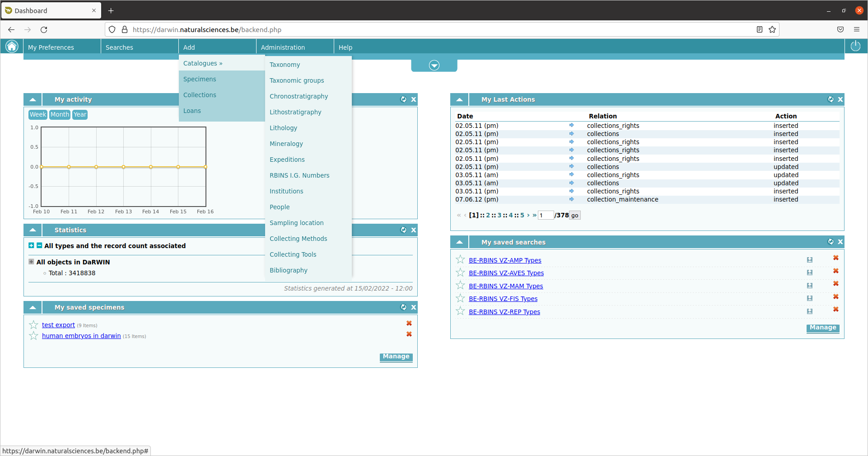
Task: Click save icon for BE-RBINS VZ-MAM Types
Action: (x=809, y=286)
